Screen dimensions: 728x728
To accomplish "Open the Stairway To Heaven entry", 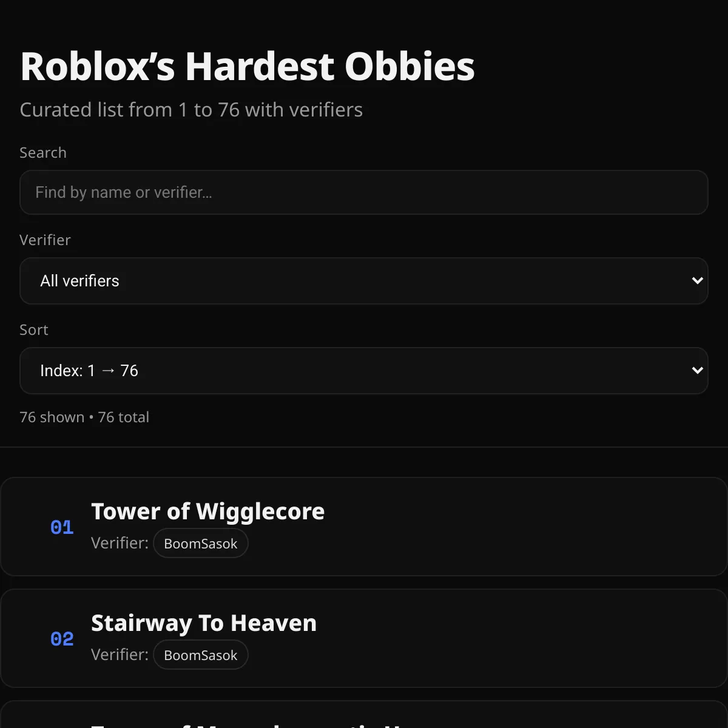I will point(204,623).
